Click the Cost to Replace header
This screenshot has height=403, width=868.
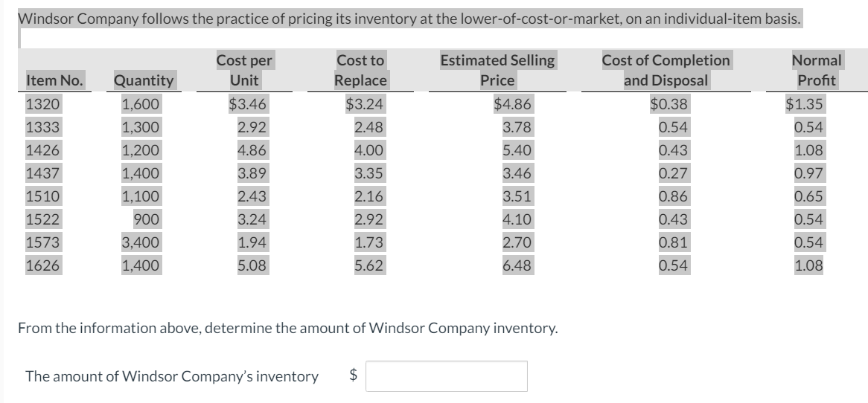[360, 70]
